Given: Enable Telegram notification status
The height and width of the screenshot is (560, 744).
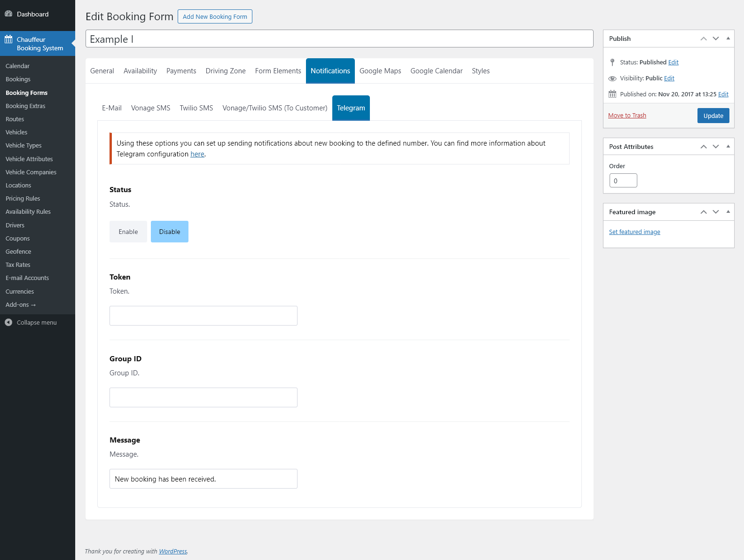Looking at the screenshot, I should tap(128, 232).
